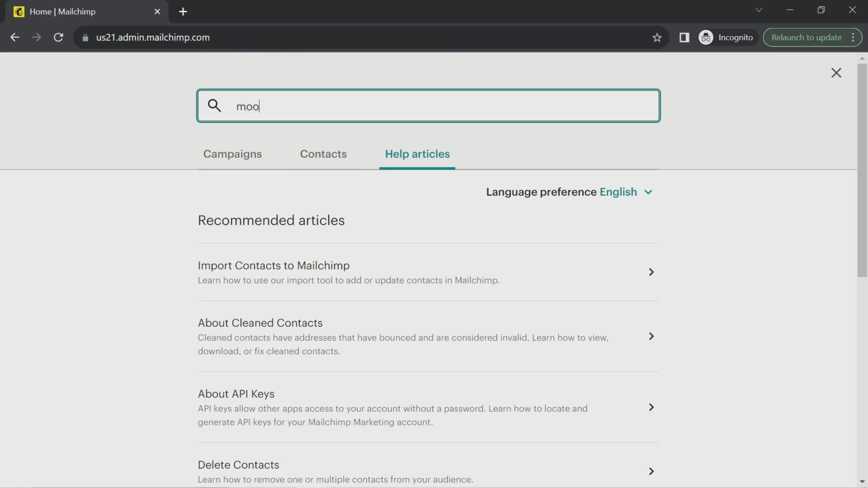Click the search input field containing 'moo'
Viewport: 868px width, 488px height.
point(428,106)
